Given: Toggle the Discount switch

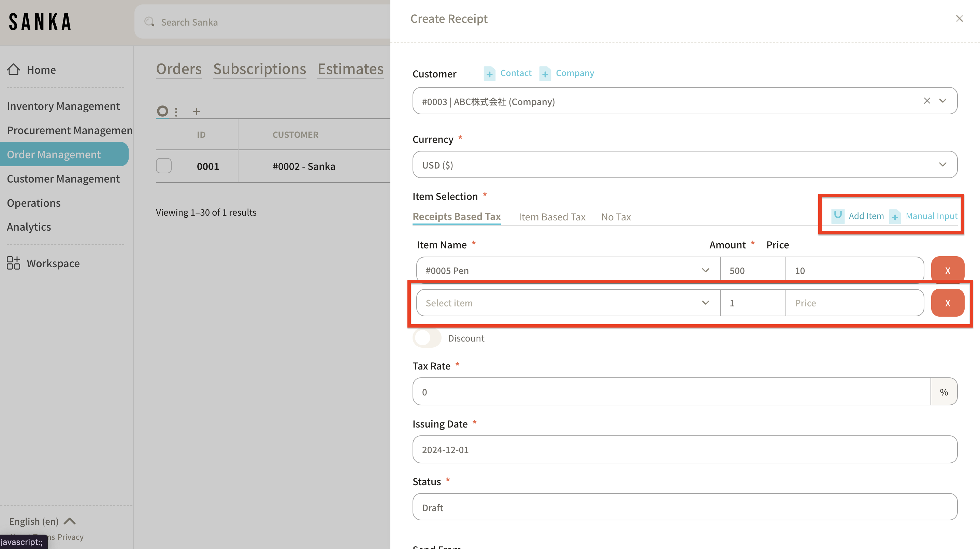Looking at the screenshot, I should click(x=427, y=338).
